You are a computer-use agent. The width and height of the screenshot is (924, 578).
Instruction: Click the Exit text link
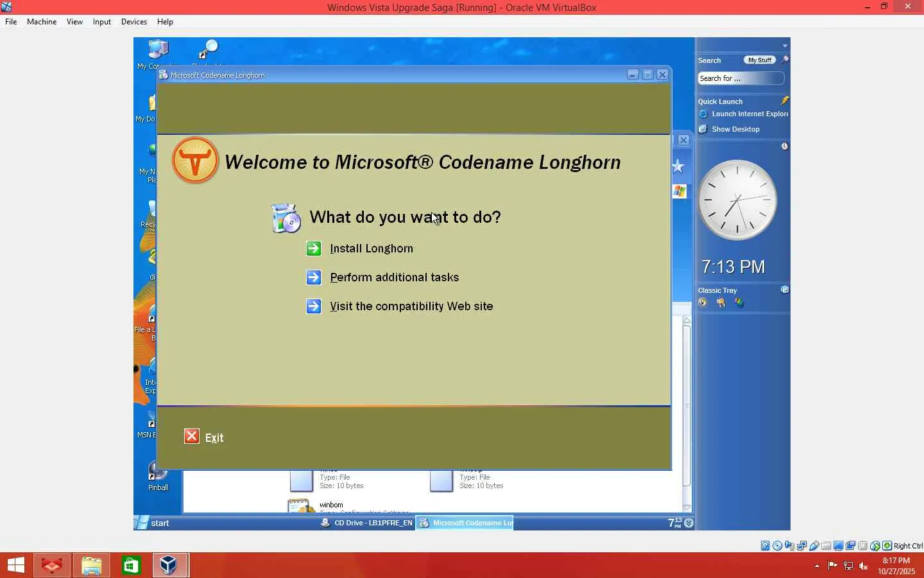click(214, 437)
